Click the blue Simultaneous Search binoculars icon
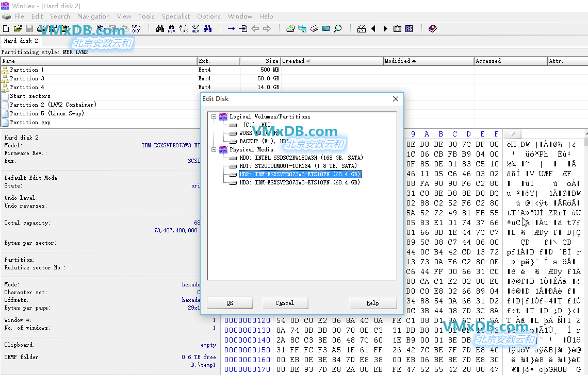Image resolution: width=588 pixels, height=375 pixels. point(207,28)
